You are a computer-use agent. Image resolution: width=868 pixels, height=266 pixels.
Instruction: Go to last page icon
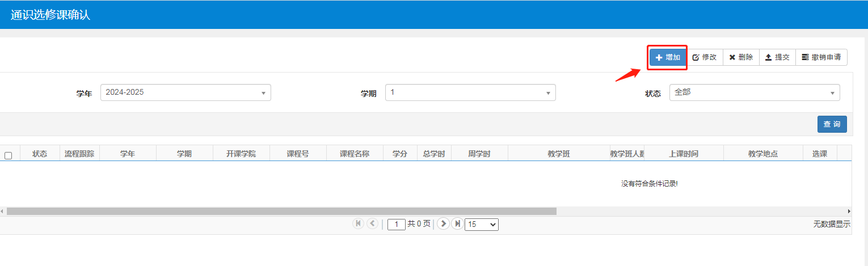click(x=457, y=223)
